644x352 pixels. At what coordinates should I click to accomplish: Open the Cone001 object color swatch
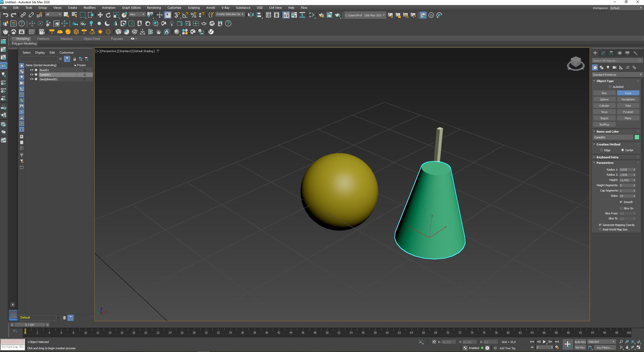637,137
